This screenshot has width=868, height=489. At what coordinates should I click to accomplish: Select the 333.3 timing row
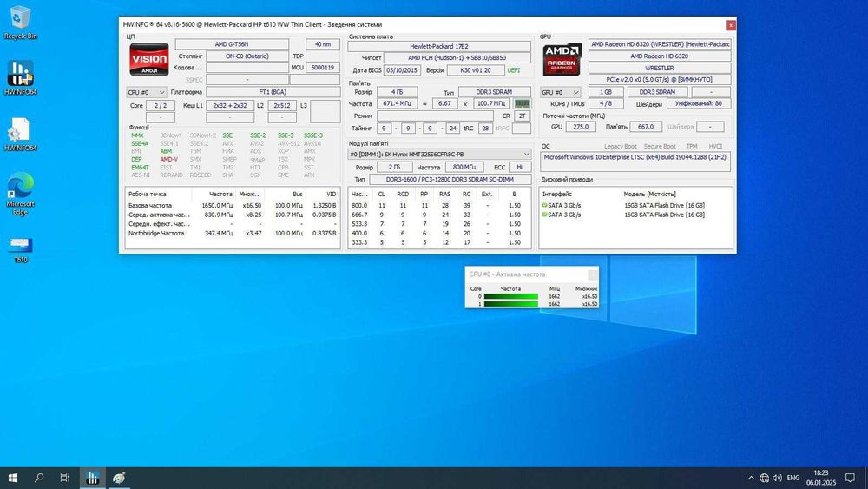pos(439,242)
